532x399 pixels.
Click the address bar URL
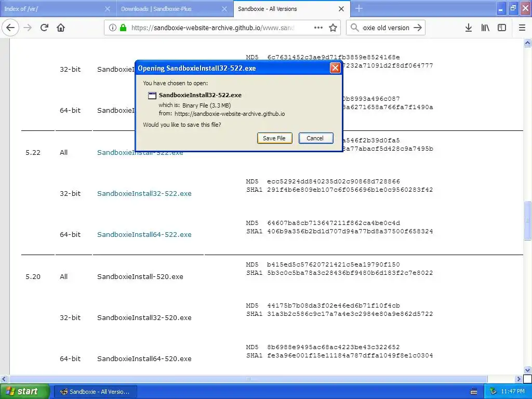pos(213,28)
